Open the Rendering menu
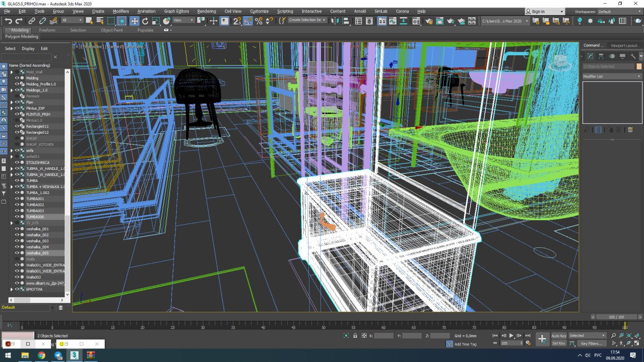Screen dimensions: 644x362 [206, 11]
